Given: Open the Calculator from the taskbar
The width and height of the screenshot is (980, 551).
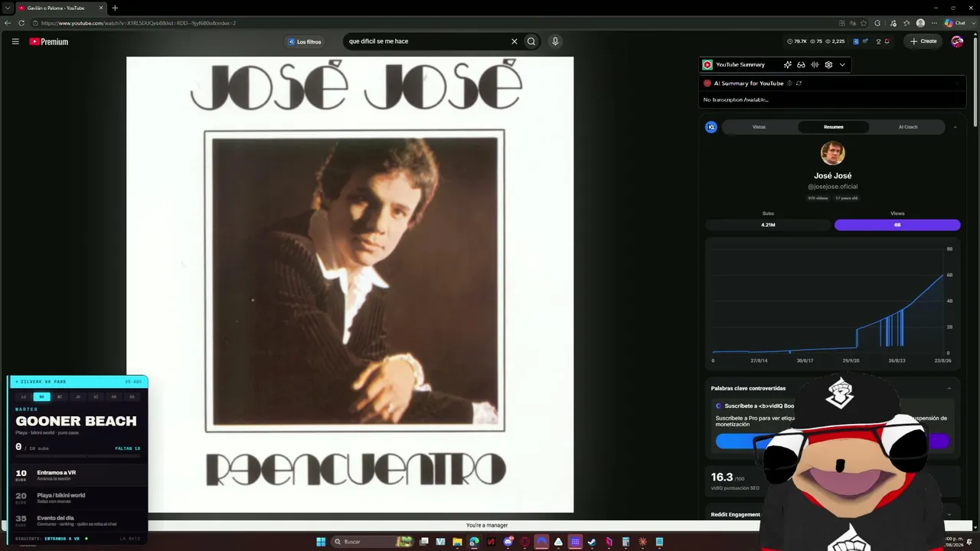Looking at the screenshot, I should (x=626, y=542).
